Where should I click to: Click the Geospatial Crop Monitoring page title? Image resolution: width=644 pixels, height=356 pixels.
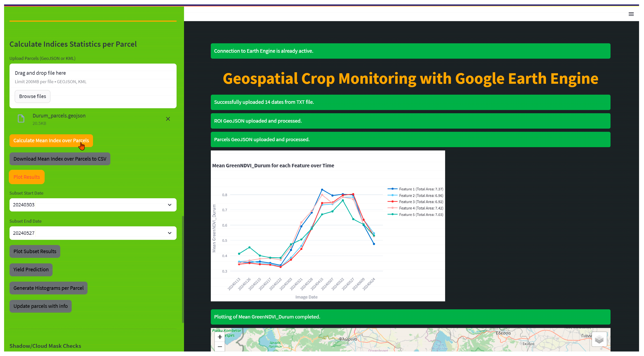[x=411, y=78]
